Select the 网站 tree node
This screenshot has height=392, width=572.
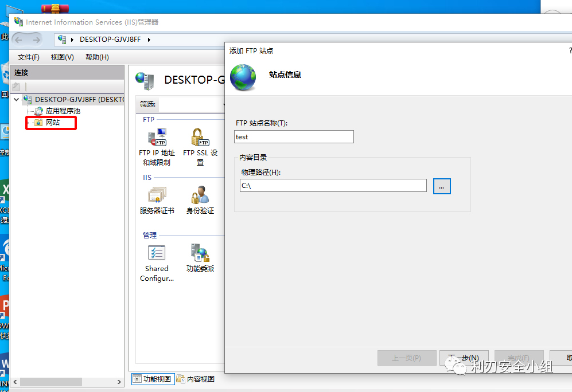[52, 123]
